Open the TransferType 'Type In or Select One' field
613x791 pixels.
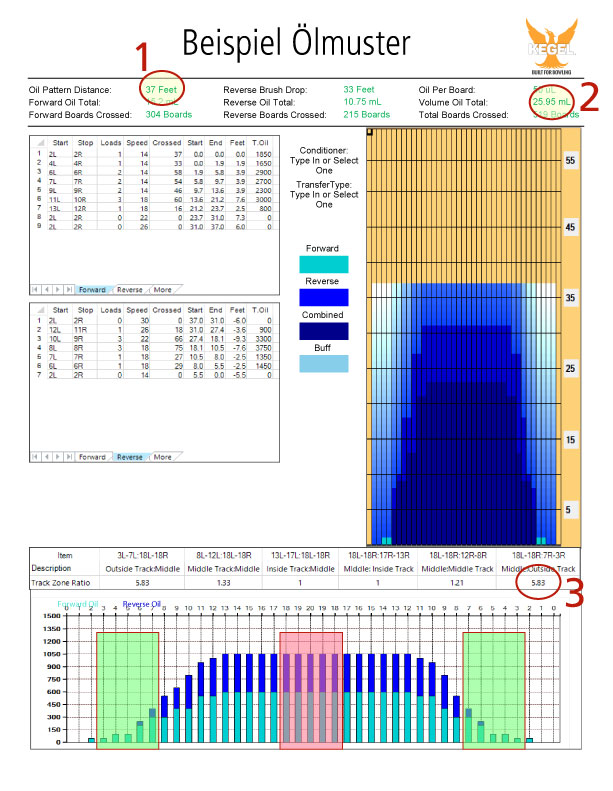[x=324, y=199]
